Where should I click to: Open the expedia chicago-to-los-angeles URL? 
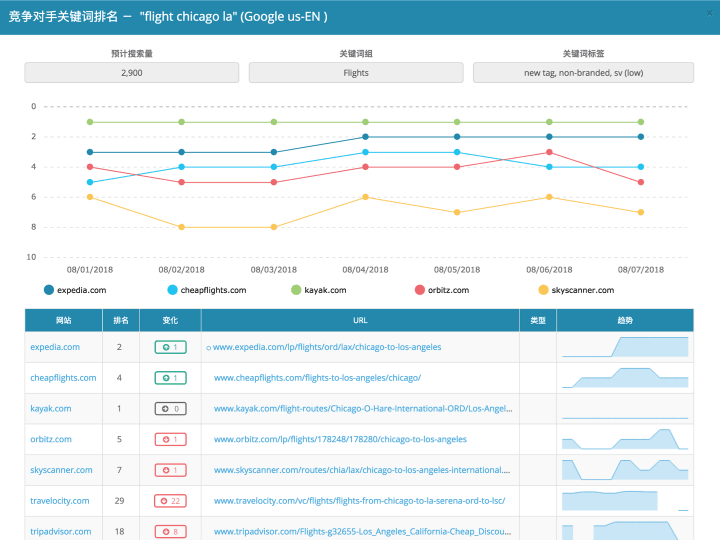(327, 347)
